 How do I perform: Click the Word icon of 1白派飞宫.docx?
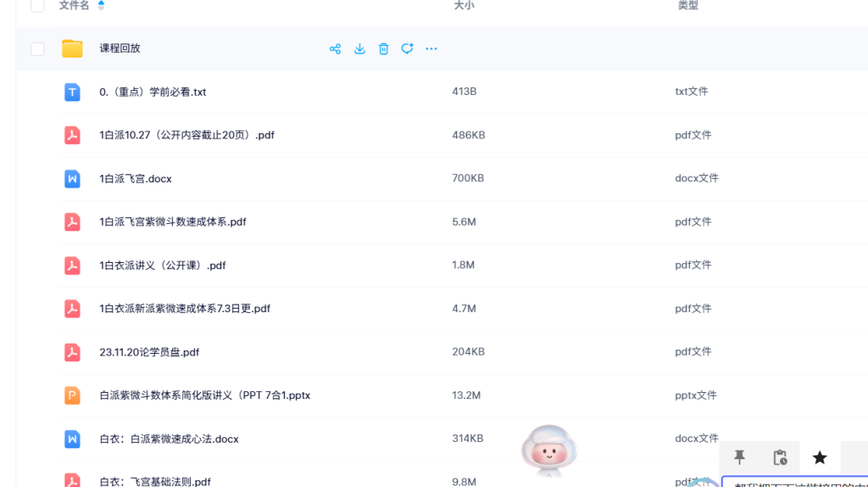coord(72,179)
